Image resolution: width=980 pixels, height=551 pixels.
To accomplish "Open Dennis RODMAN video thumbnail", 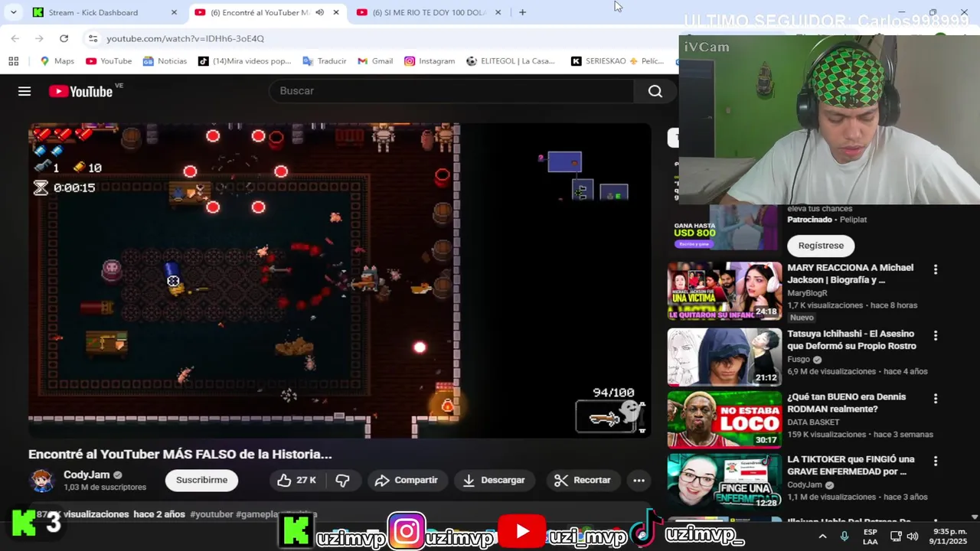I will (724, 419).
